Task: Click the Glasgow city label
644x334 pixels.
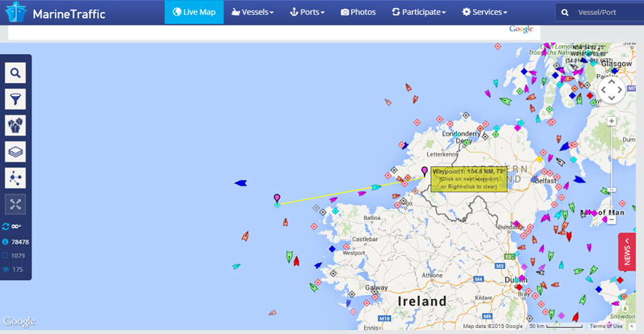Action: (x=616, y=64)
